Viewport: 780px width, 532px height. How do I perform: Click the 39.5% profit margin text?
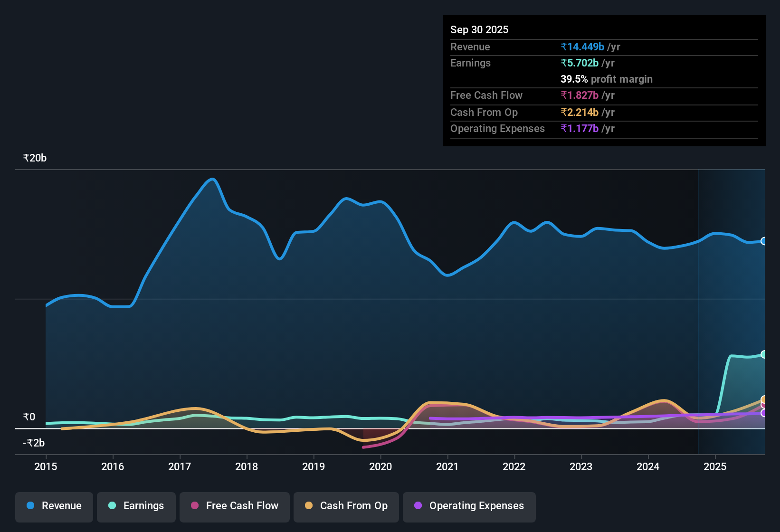(x=607, y=79)
